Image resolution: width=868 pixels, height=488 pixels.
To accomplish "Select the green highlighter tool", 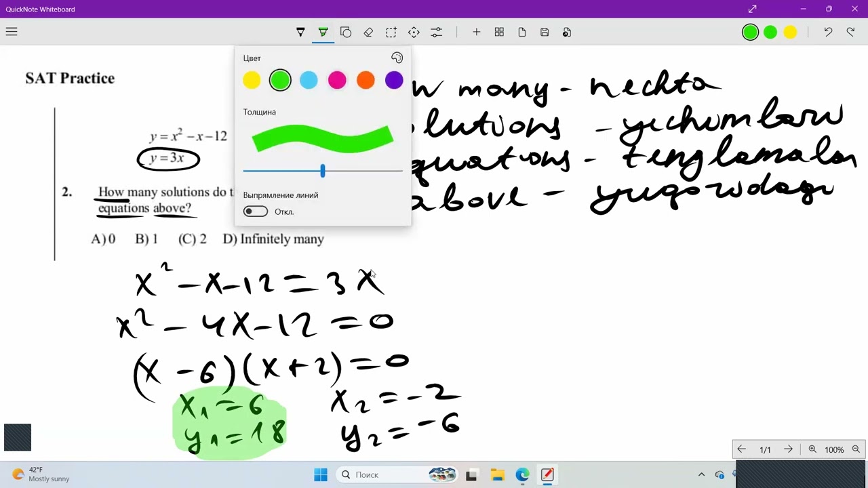I will click(x=323, y=32).
